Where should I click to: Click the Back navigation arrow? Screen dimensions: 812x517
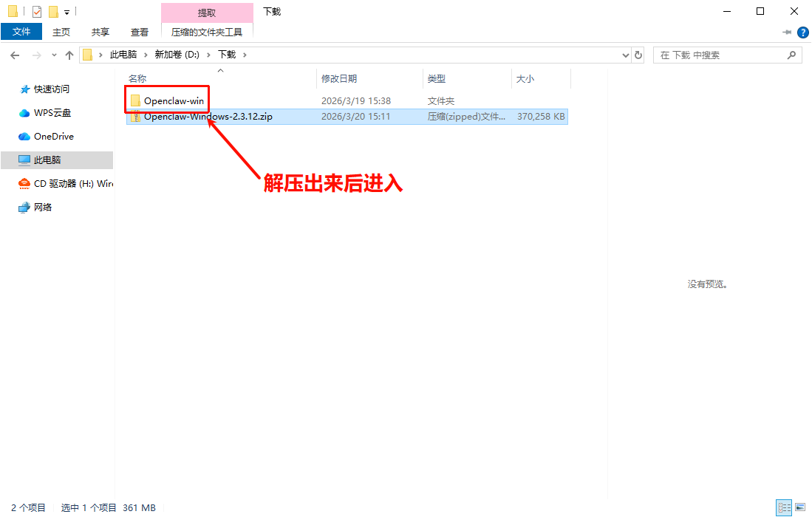coord(15,54)
